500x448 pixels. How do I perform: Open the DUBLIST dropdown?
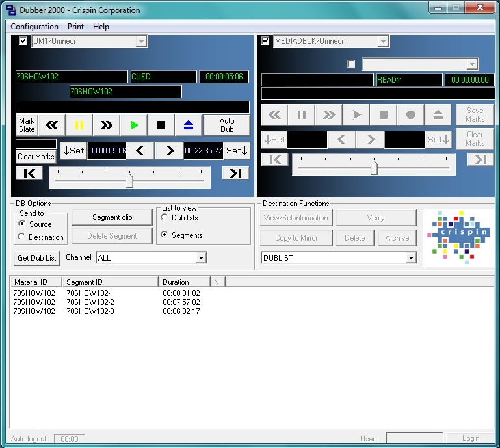point(410,258)
